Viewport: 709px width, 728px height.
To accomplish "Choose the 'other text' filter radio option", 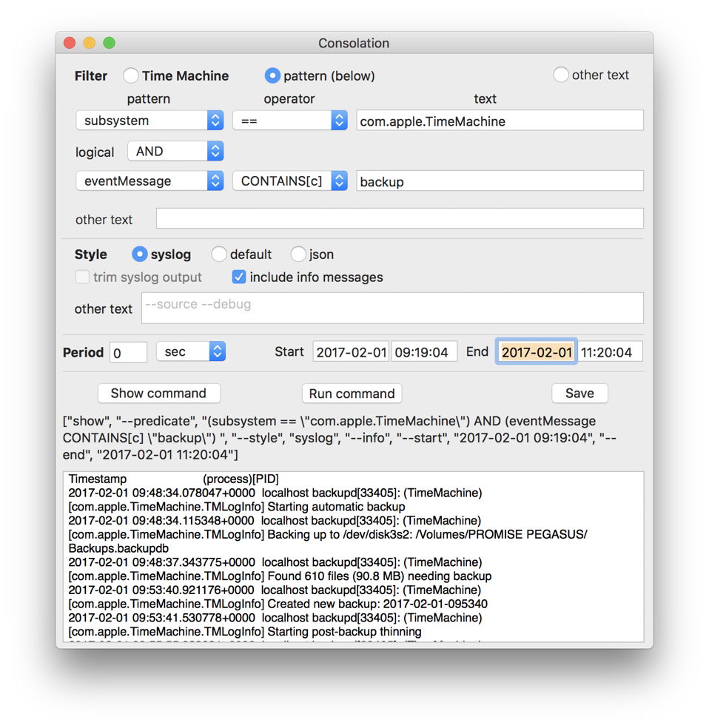I will click(561, 75).
